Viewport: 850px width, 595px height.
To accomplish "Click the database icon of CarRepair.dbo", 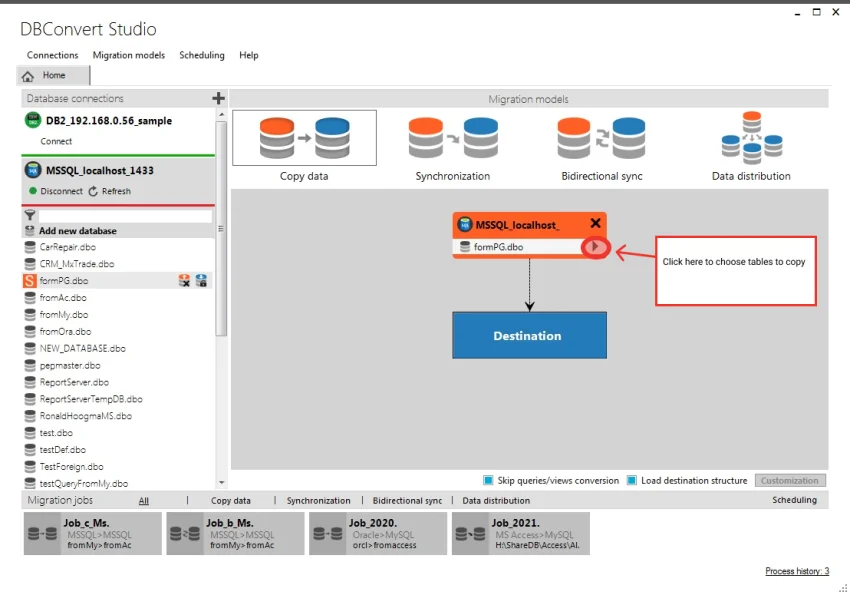I will coord(30,248).
